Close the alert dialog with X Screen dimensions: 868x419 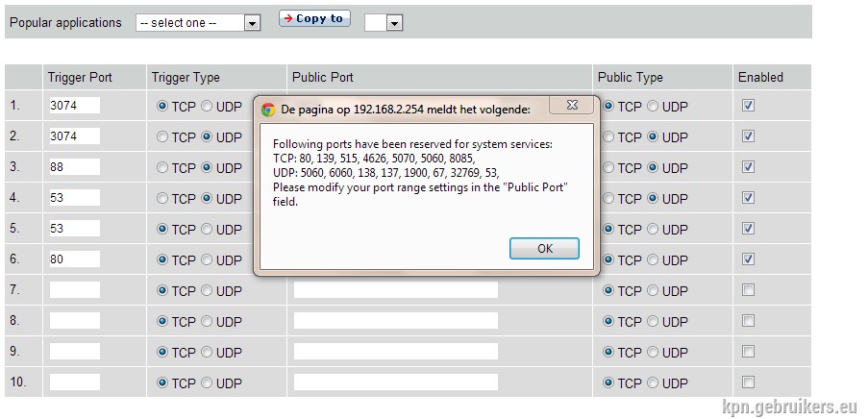pyautogui.click(x=572, y=105)
